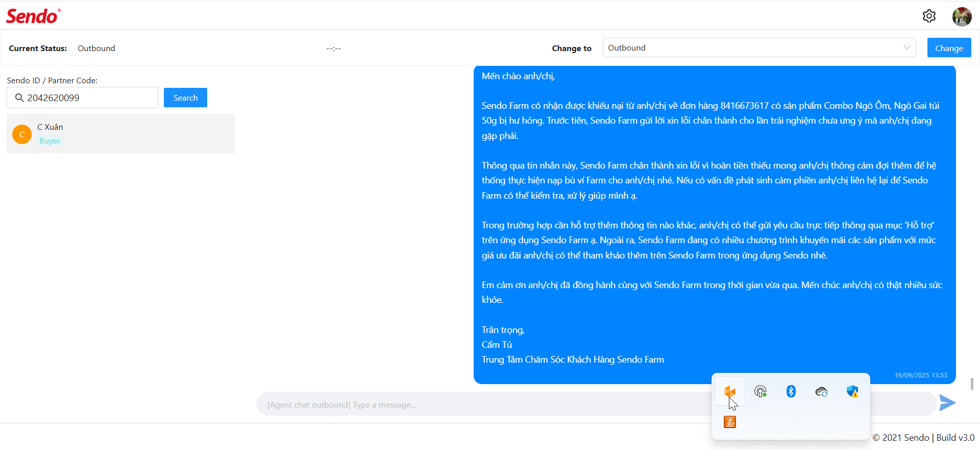Open the orange hexagon tray icon

click(730, 392)
